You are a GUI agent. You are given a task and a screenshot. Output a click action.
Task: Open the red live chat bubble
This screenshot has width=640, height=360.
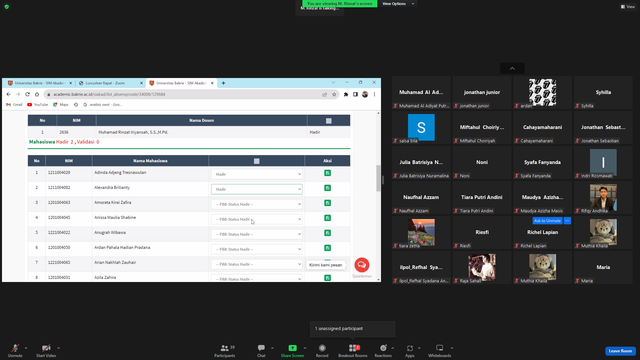362,265
